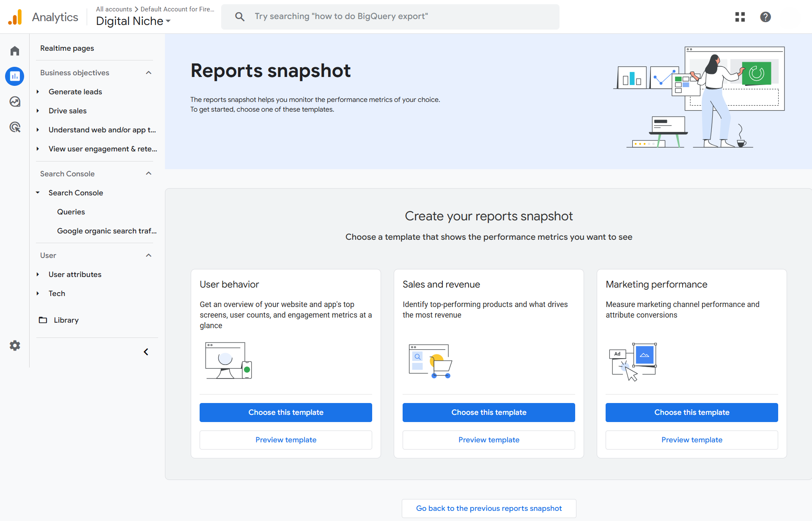Preview the Marketing performance template

692,440
